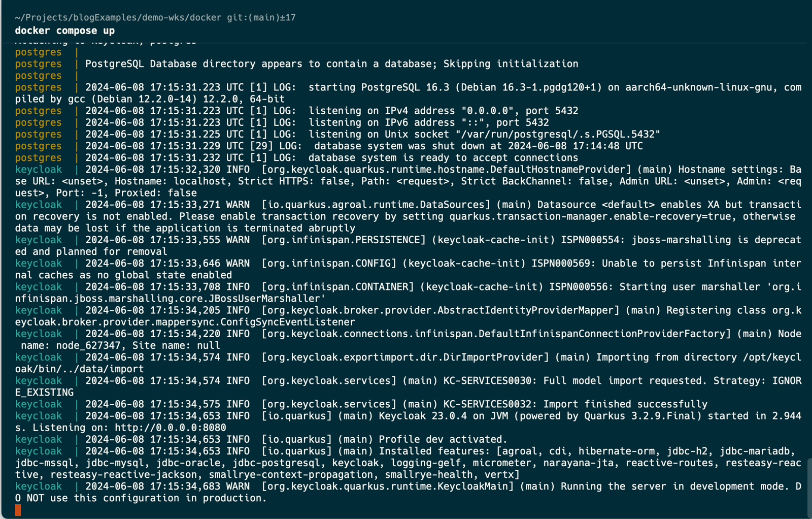The height and width of the screenshot is (519, 812).
Task: Click the keycloak timestamp "17:15:34,683"
Action: (185, 486)
